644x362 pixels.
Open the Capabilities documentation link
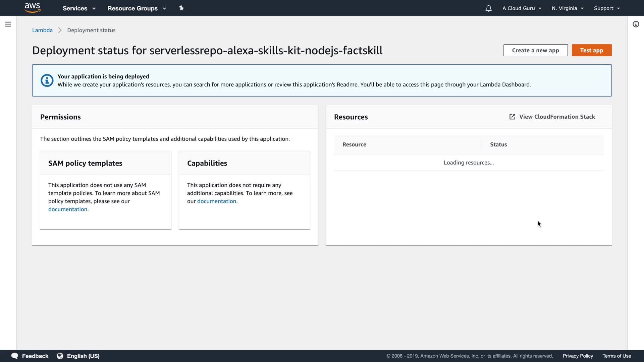tap(216, 201)
